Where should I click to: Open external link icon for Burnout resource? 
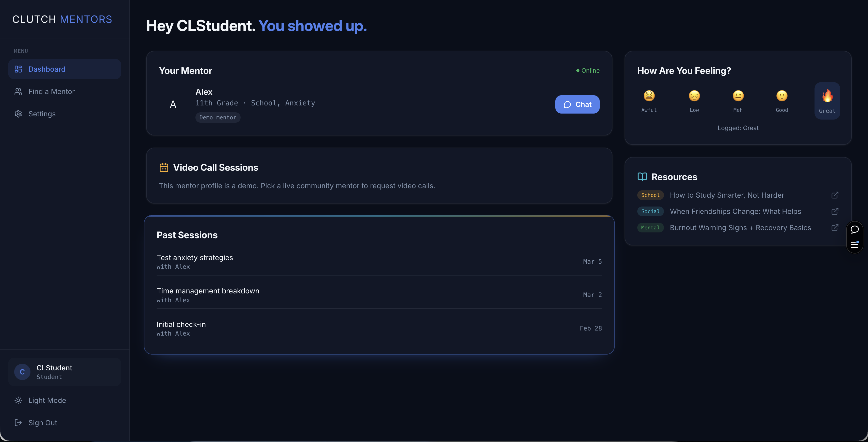(x=835, y=228)
